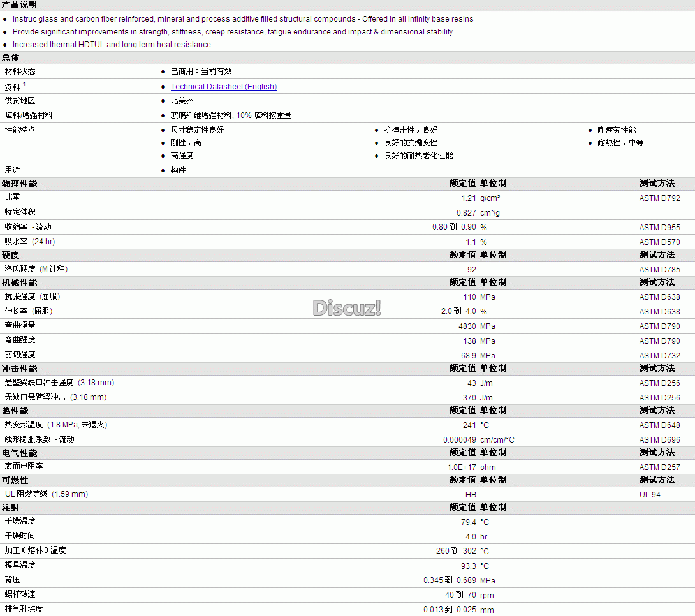
Task: Click the flammability rating HB
Action: coord(471,495)
